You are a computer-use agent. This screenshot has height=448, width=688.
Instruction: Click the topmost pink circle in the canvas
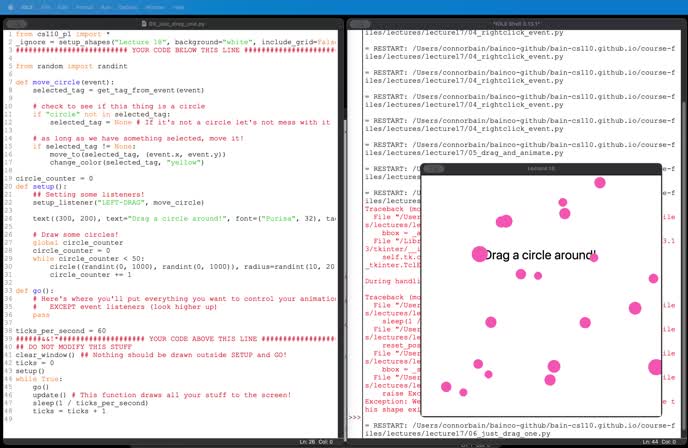600,183
